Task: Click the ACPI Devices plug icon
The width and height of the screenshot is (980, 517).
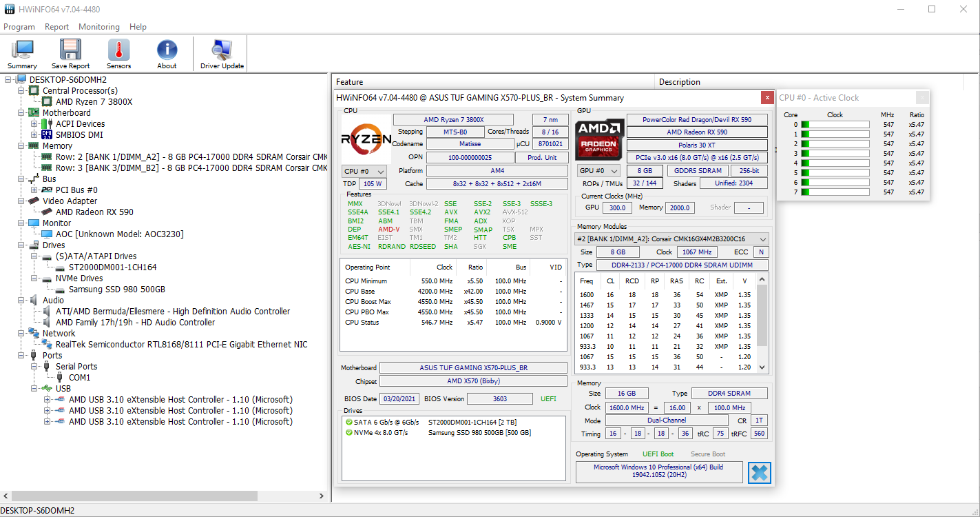Action: tap(46, 123)
